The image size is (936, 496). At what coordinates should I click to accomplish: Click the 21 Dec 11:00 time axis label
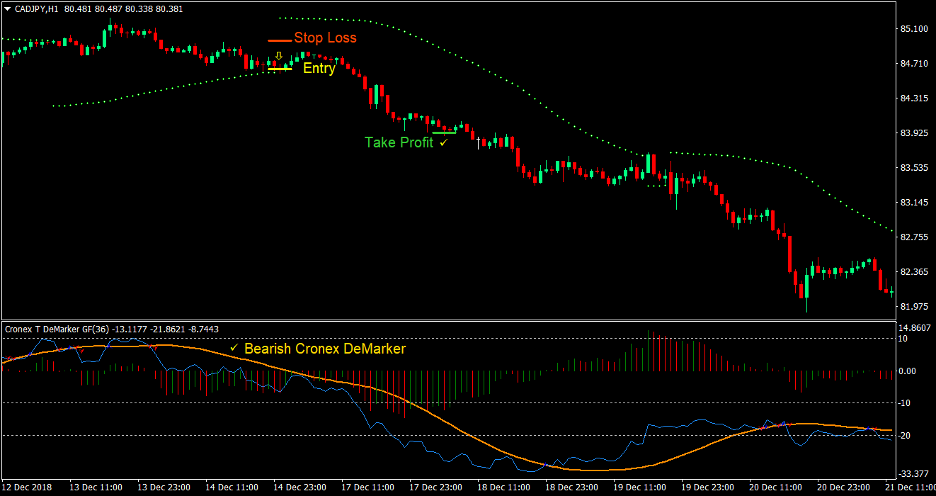tap(908, 487)
